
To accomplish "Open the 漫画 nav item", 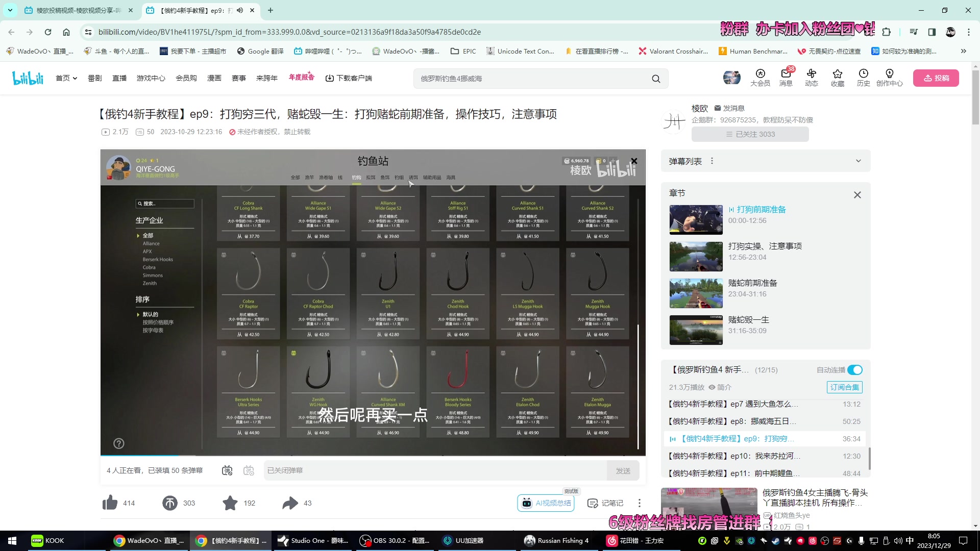I will pyautogui.click(x=214, y=78).
